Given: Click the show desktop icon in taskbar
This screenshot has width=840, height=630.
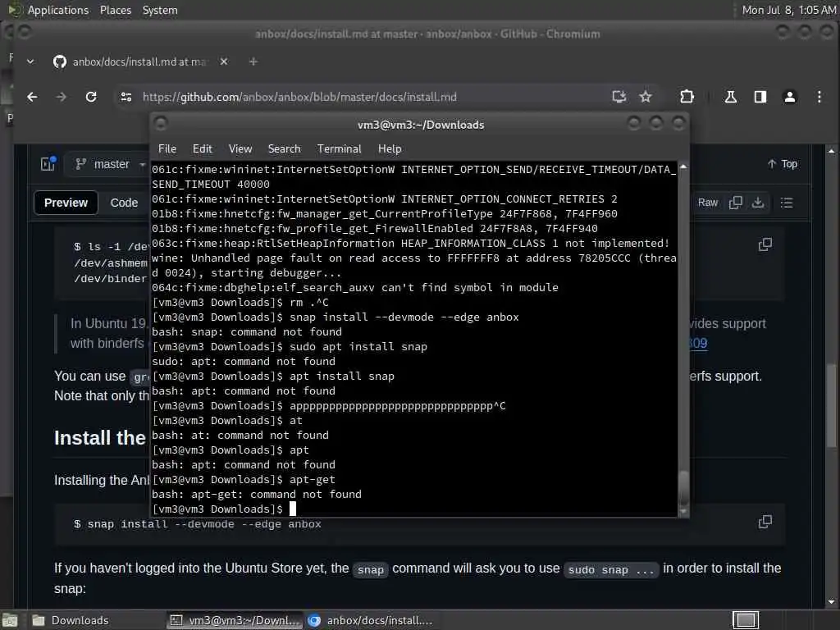Looking at the screenshot, I should click(x=10, y=620).
